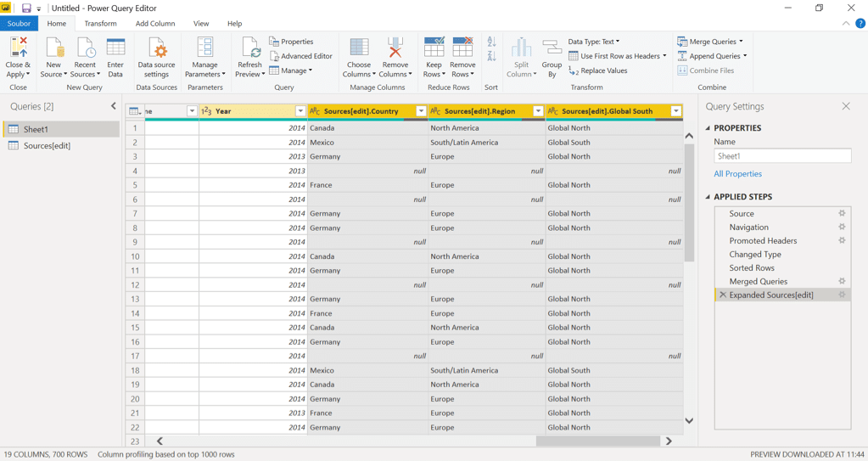Open the Year column filter dropdown
This screenshot has width=868, height=461.
point(300,111)
